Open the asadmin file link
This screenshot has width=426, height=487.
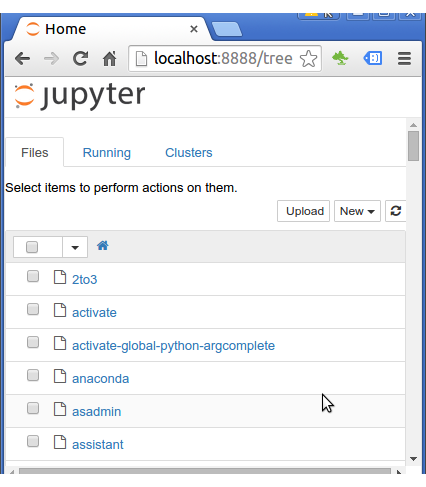pos(96,412)
